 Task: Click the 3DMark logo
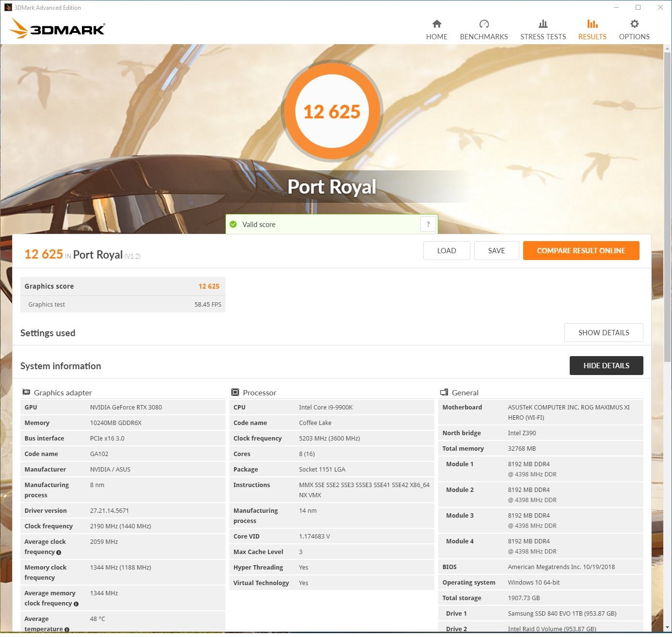tap(57, 28)
